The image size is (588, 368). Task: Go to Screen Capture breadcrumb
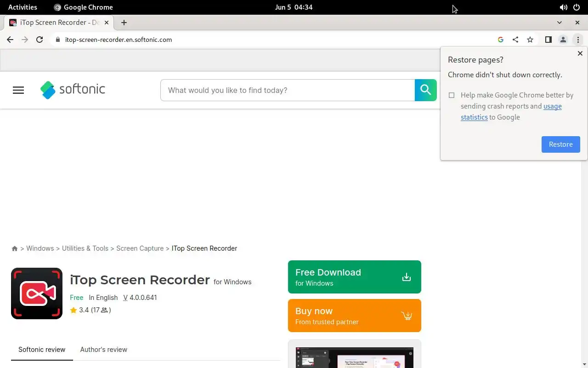[x=140, y=248]
